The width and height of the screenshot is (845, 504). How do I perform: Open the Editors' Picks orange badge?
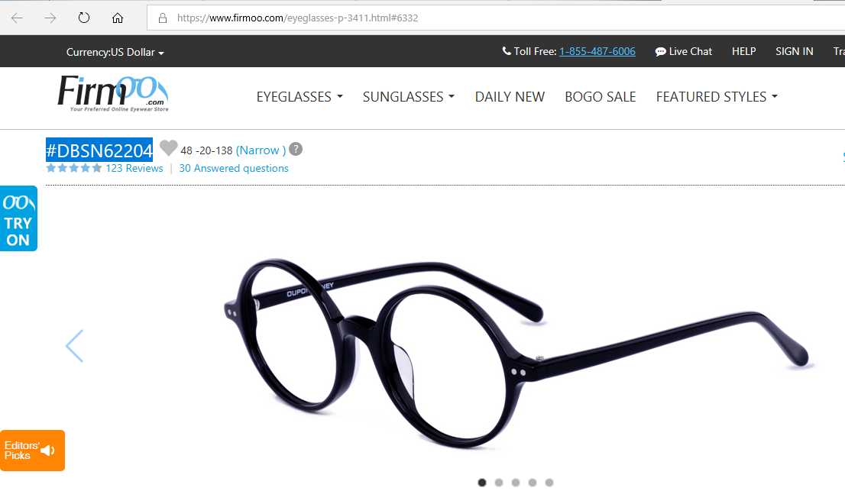(32, 450)
